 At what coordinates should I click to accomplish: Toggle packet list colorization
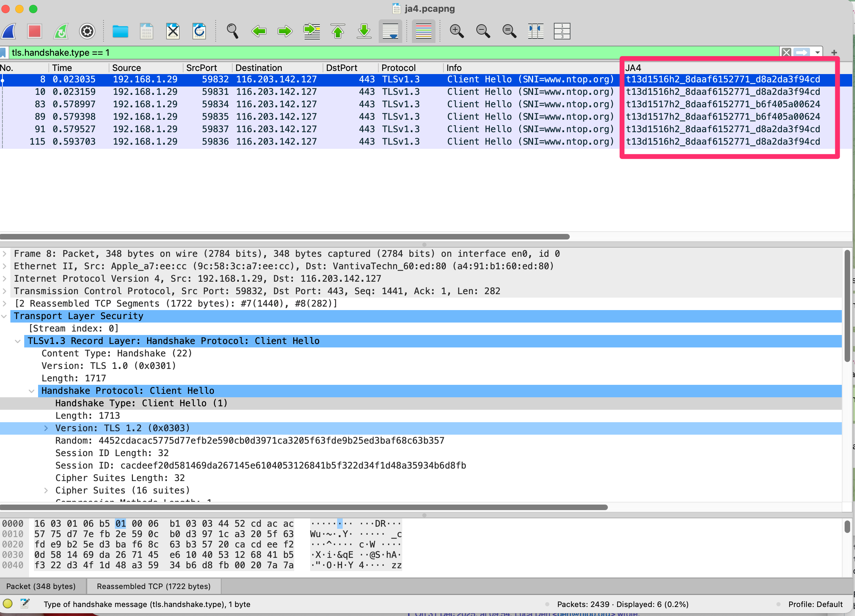423,31
